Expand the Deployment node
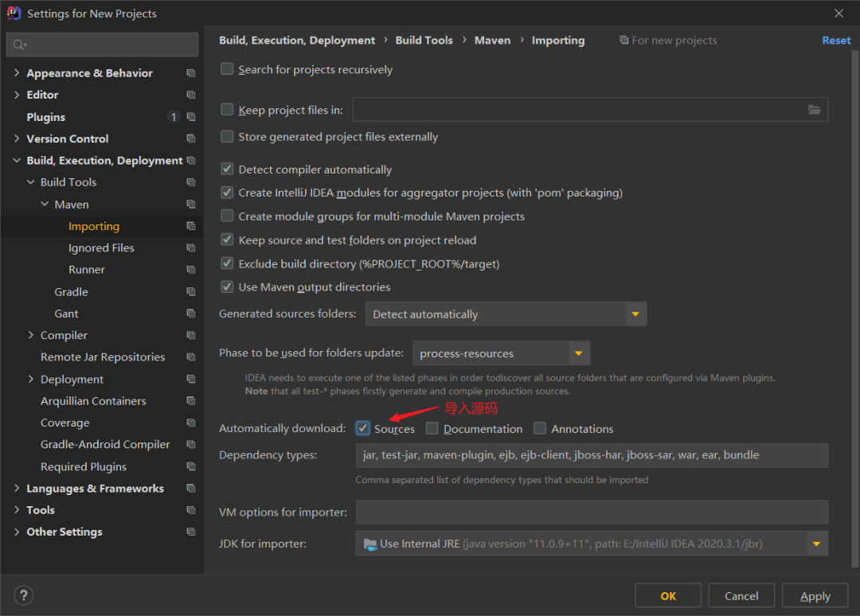The height and width of the screenshot is (616, 860). (31, 379)
